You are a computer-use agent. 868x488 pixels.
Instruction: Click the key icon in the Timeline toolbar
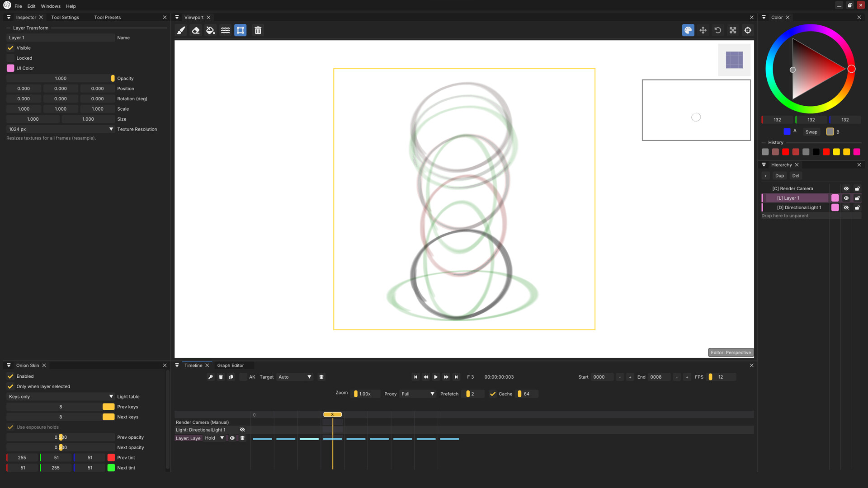point(211,377)
